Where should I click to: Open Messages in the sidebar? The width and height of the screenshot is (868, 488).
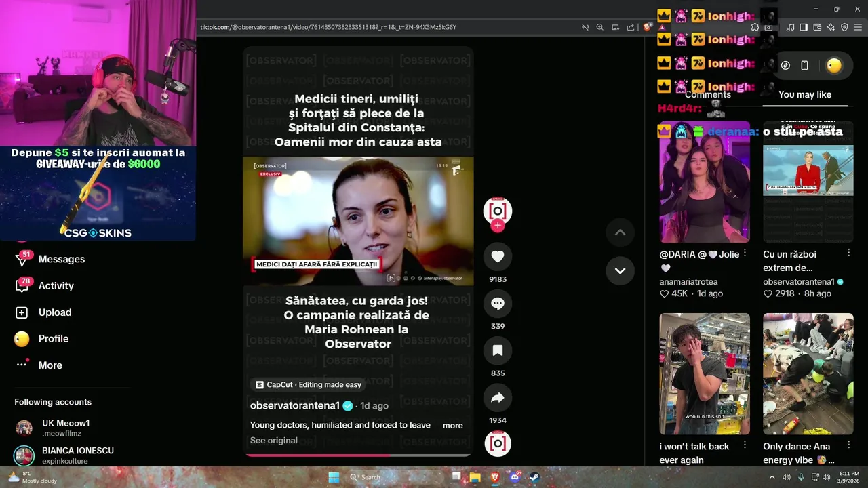point(61,259)
